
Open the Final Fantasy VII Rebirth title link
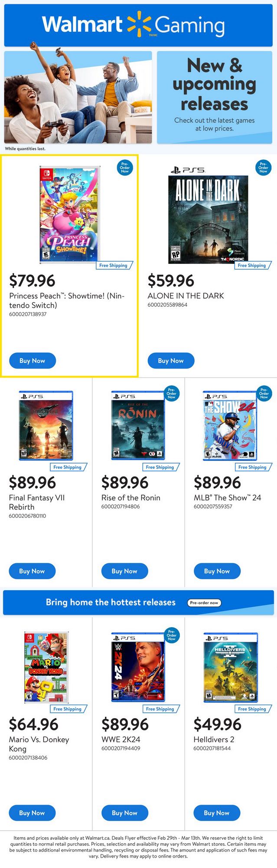coord(37,502)
